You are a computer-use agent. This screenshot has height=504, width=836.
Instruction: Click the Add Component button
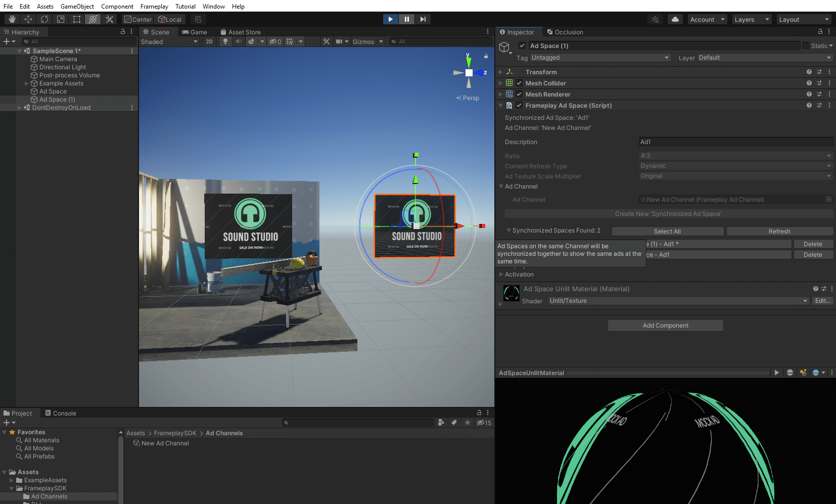coord(665,326)
